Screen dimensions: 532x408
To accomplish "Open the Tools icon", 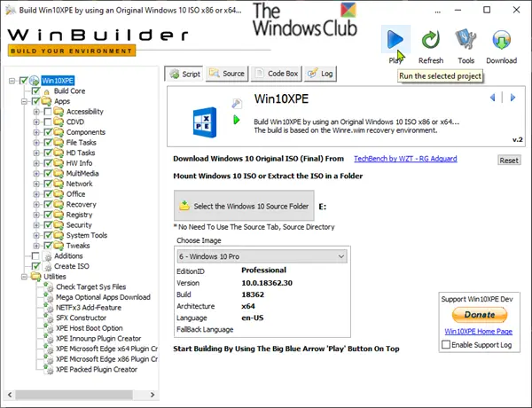I will 465,39.
